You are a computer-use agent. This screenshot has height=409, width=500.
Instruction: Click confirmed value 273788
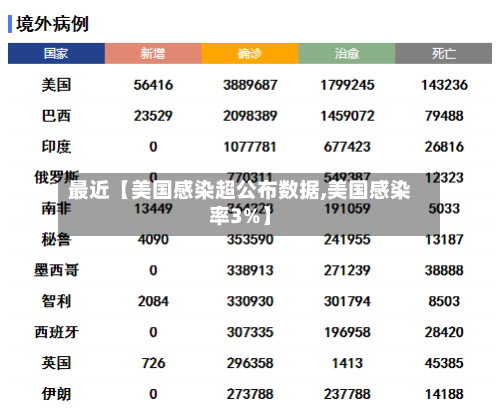point(250,394)
